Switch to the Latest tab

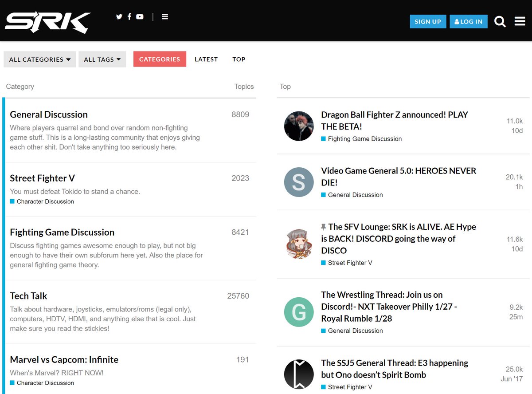click(206, 59)
